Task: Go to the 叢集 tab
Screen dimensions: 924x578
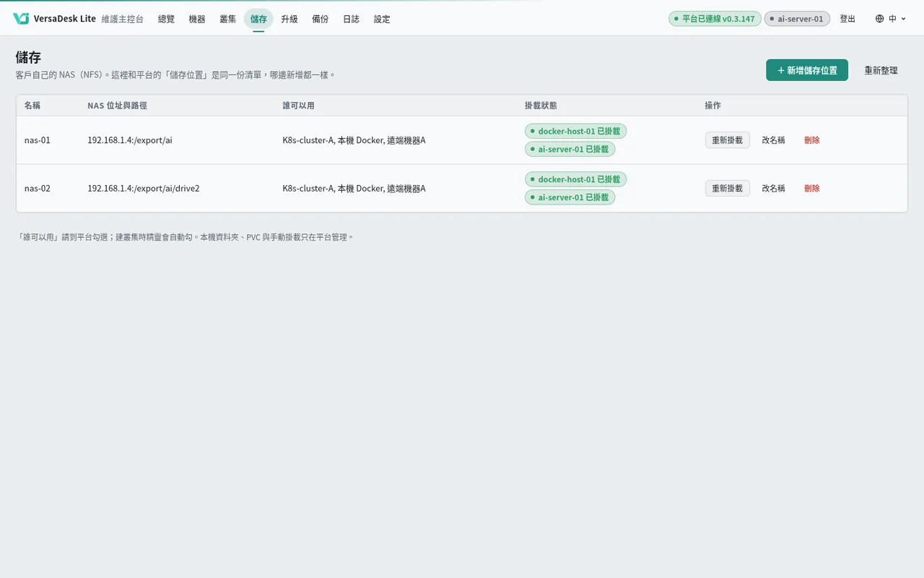Action: pos(227,19)
